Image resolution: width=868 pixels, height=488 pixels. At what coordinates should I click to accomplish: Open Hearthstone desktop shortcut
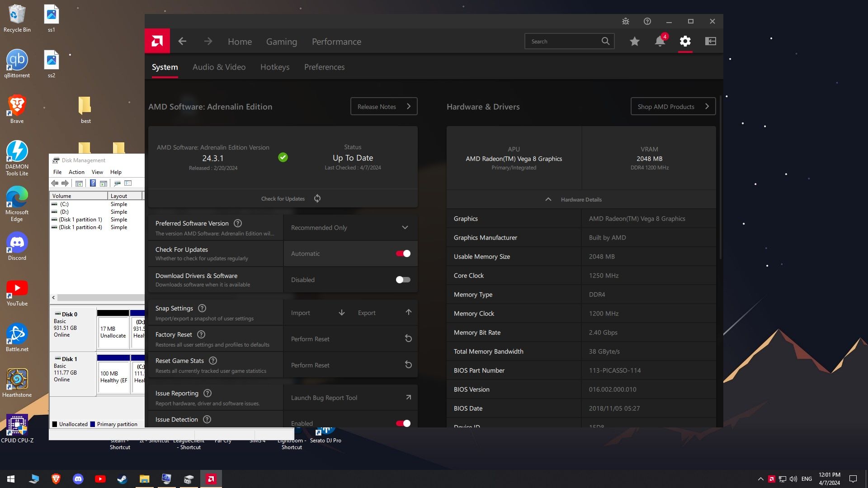17,383
